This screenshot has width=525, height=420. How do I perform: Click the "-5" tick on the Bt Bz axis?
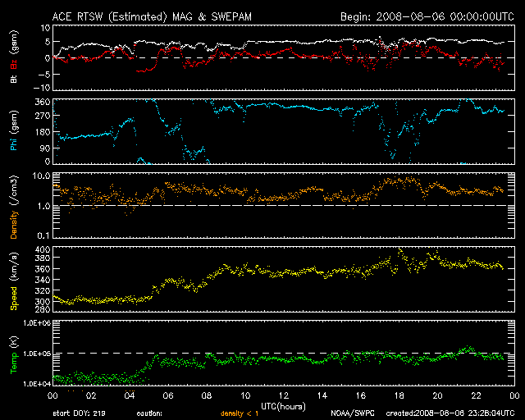point(44,75)
